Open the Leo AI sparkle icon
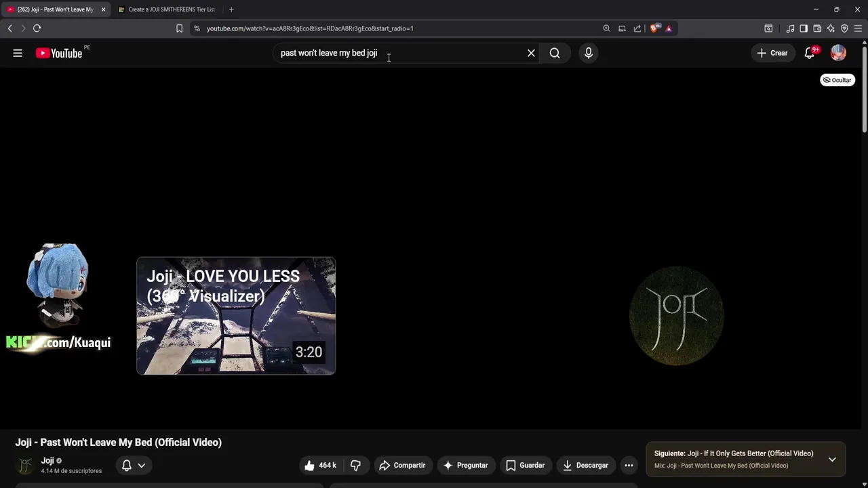The width and height of the screenshot is (868, 488). click(831, 28)
